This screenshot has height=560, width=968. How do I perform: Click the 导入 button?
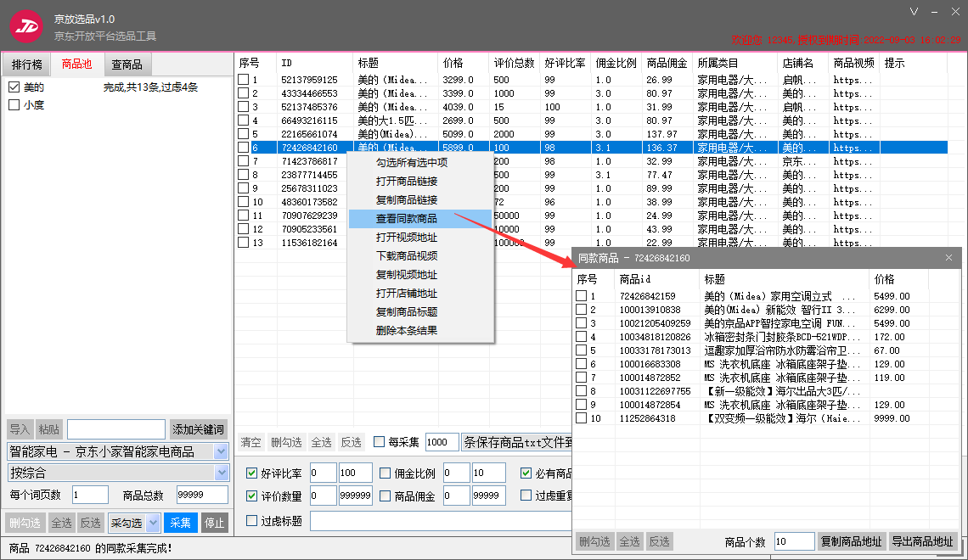(x=20, y=429)
